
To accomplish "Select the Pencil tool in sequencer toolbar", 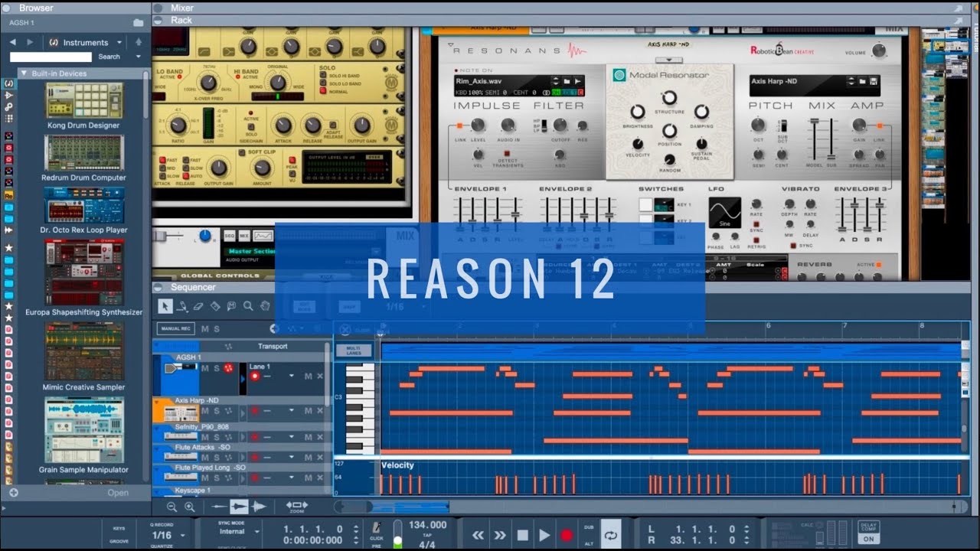I will [182, 306].
